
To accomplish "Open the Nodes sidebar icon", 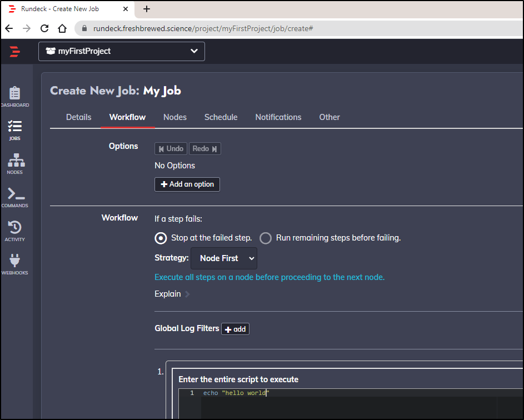I will 14,164.
